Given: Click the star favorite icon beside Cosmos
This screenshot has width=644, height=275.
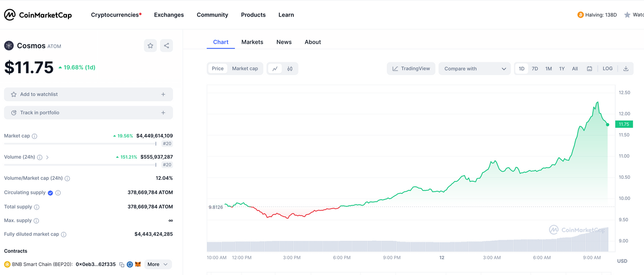Looking at the screenshot, I should (x=150, y=46).
